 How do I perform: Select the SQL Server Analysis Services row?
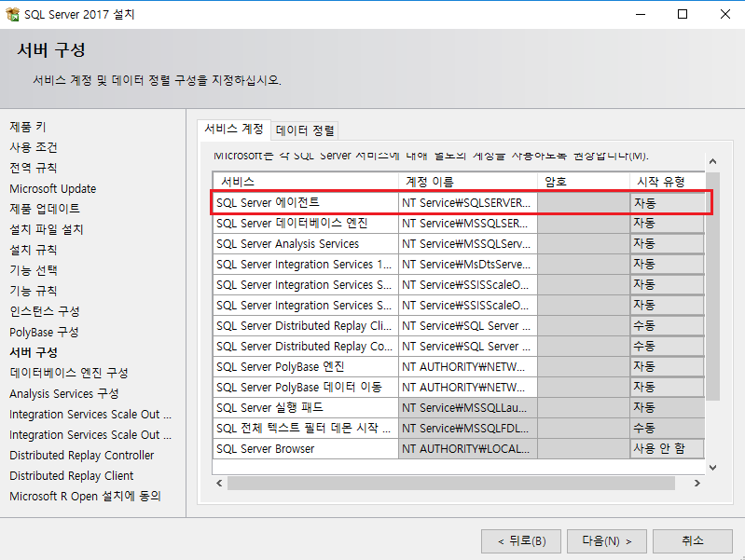click(x=306, y=244)
